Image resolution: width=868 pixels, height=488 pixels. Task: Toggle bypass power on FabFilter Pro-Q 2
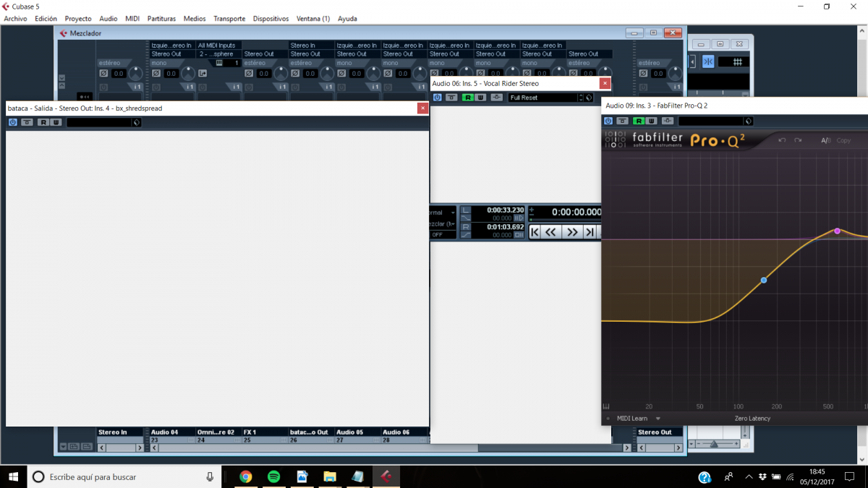pos(608,121)
